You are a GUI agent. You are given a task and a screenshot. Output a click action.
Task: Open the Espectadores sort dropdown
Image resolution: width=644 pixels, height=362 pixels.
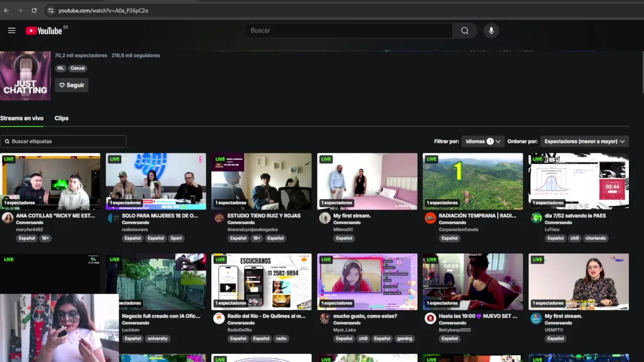coord(584,141)
